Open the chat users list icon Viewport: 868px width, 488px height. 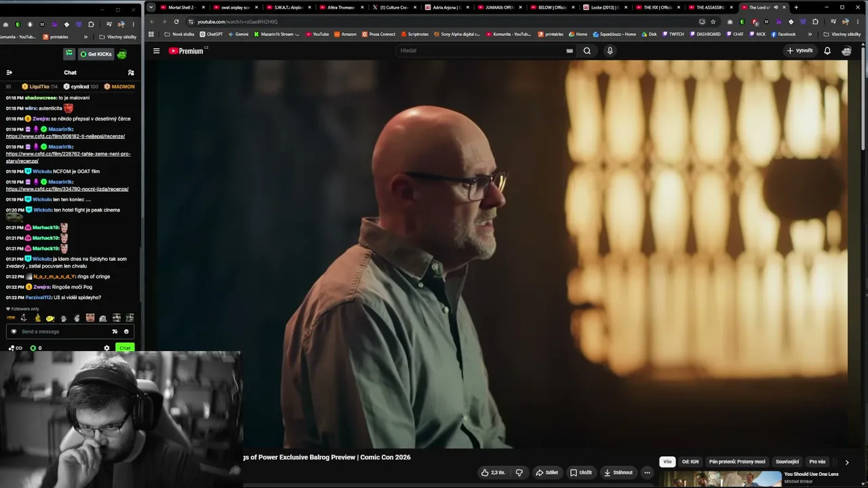pos(131,73)
